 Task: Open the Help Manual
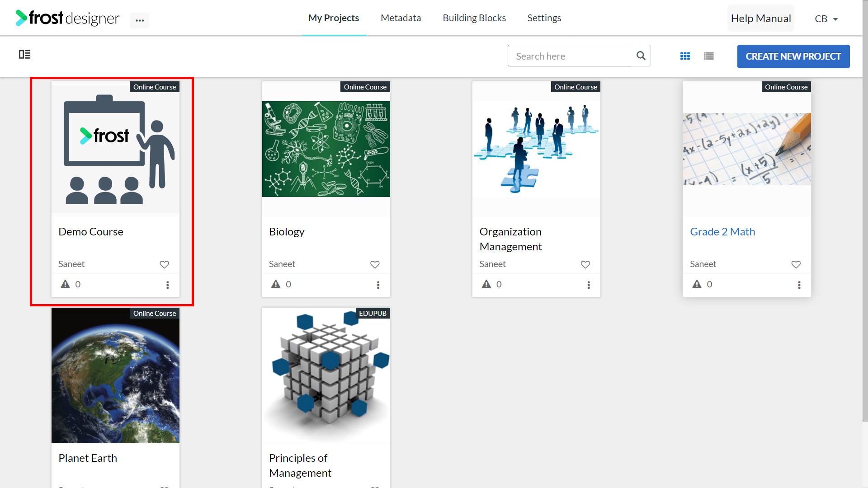click(x=761, y=19)
